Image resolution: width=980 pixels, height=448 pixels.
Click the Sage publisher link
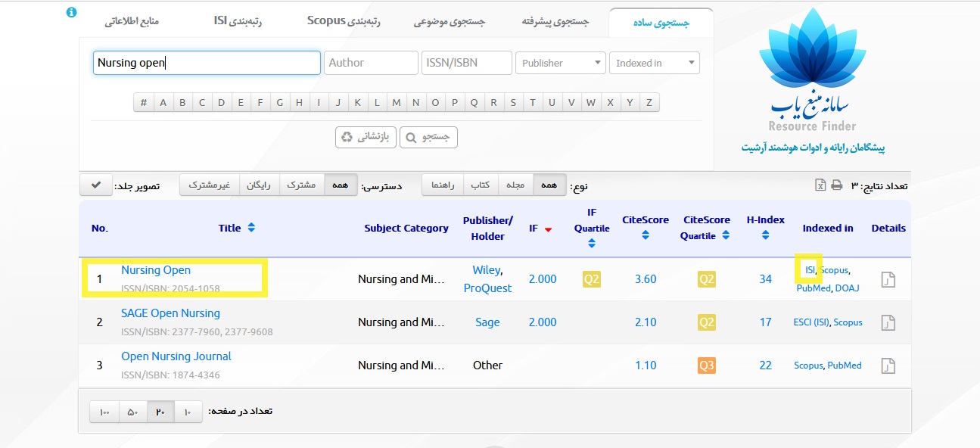tap(487, 322)
